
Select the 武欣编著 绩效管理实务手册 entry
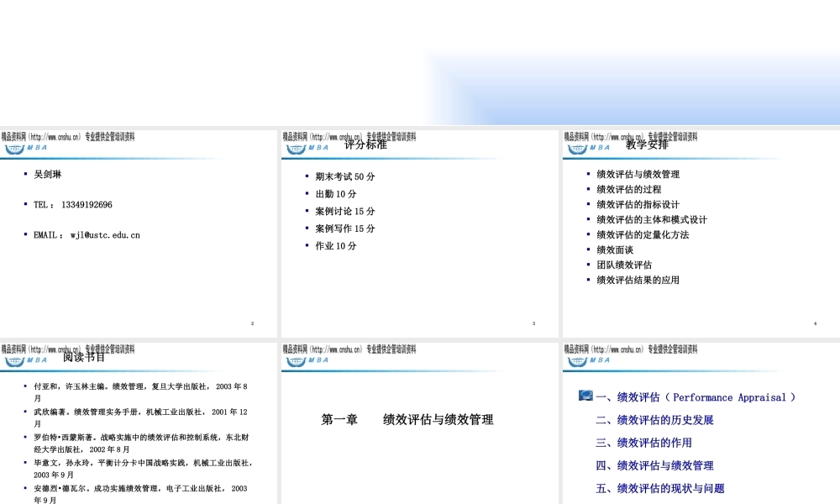tap(140, 417)
